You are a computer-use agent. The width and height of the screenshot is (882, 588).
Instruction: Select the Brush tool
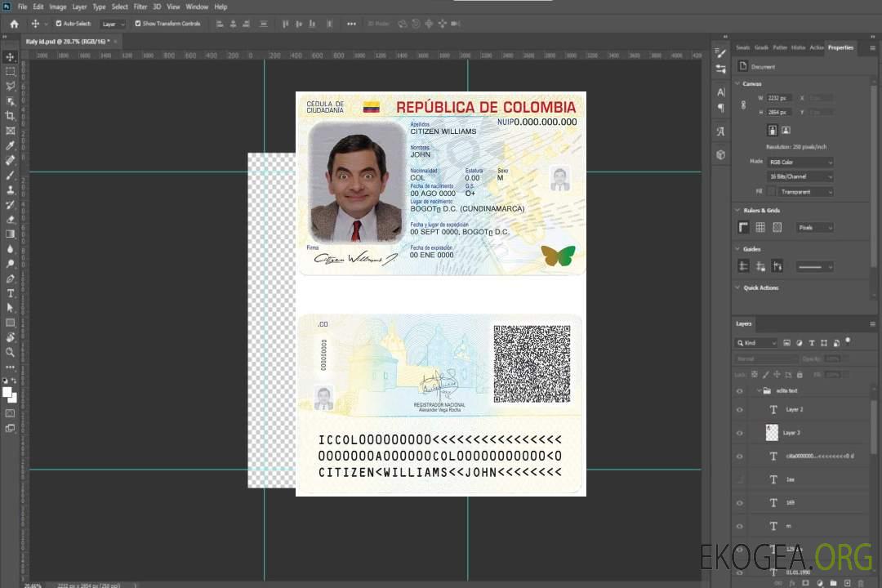tap(10, 175)
